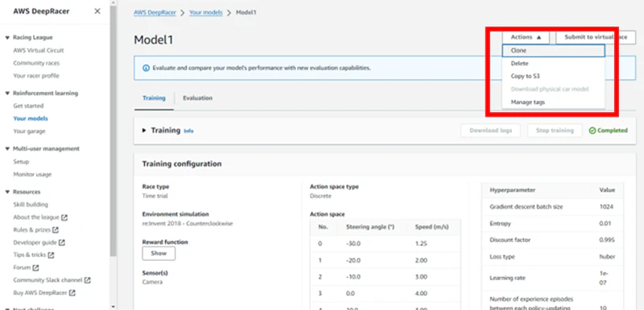The width and height of the screenshot is (644, 310).
Task: Open AWS Virtual Circuit in sidebar
Action: coord(39,51)
